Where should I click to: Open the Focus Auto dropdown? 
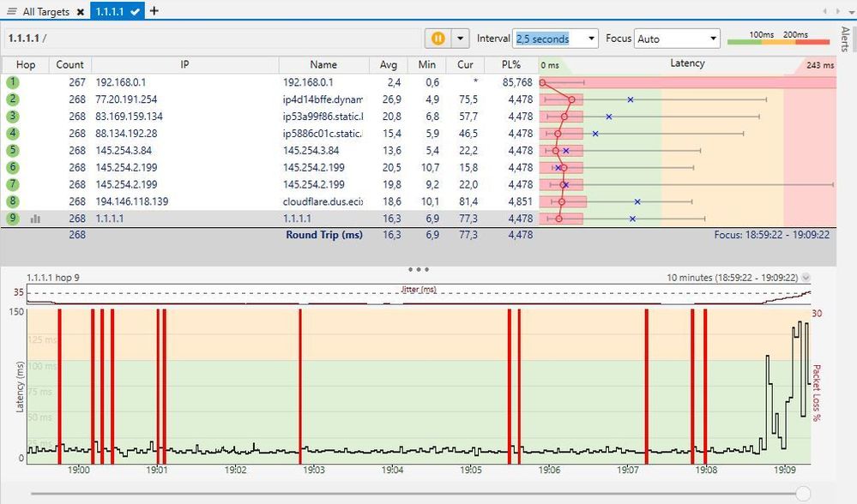tap(713, 39)
